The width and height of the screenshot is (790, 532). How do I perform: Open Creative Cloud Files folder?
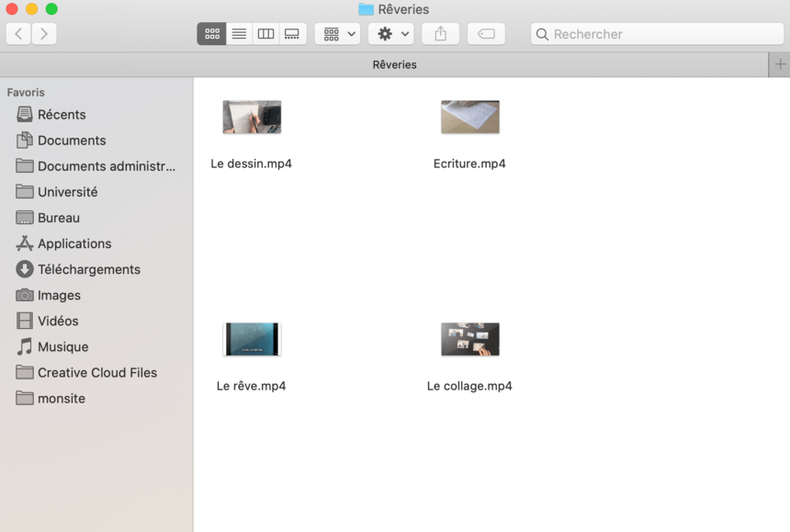96,372
